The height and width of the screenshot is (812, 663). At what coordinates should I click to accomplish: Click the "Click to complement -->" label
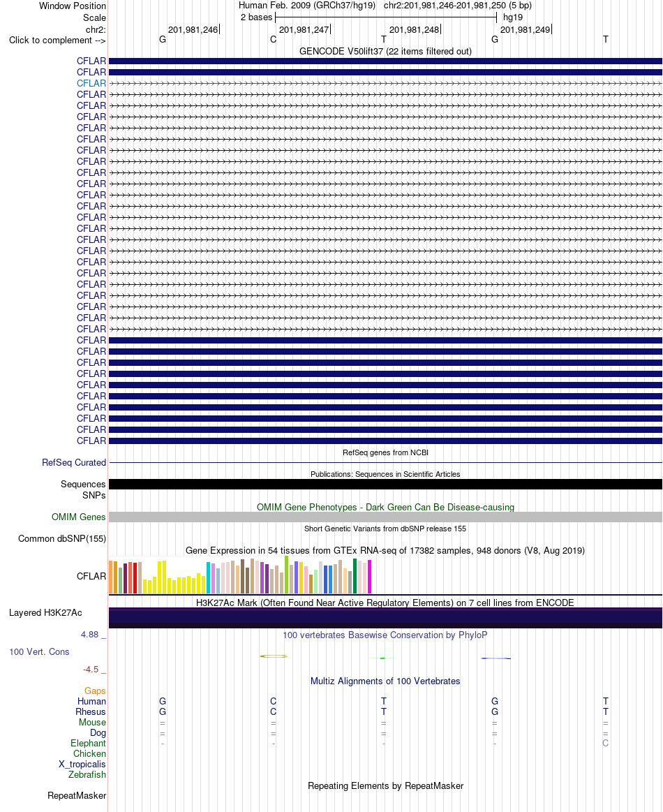click(57, 40)
